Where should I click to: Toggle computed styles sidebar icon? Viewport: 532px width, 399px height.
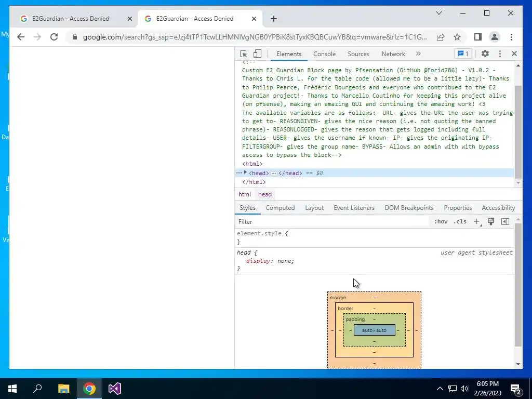(505, 221)
